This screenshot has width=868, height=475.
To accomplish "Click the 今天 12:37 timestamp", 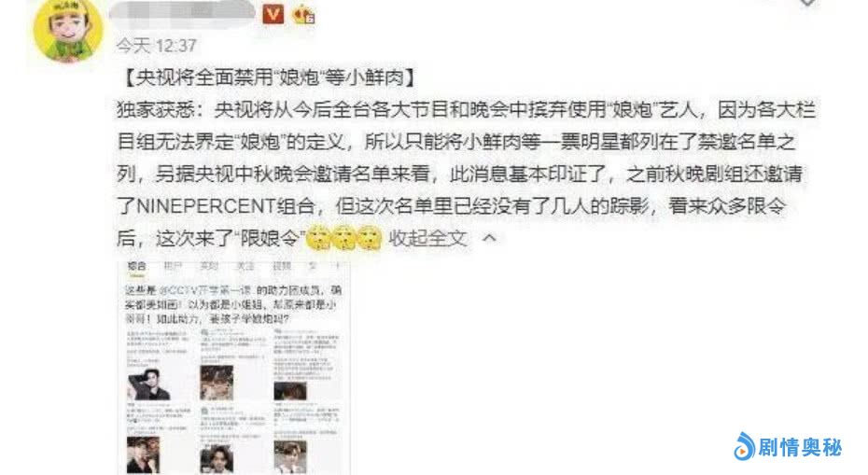I will (x=157, y=46).
